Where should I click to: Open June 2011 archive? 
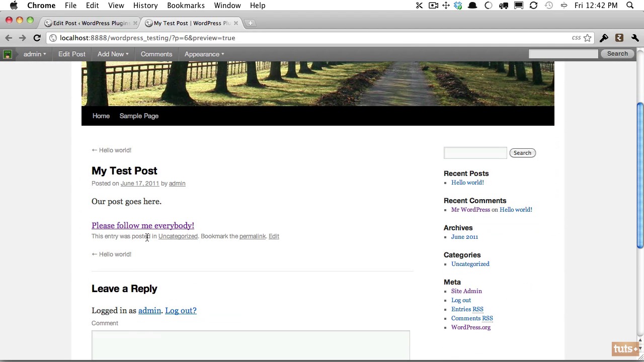464,237
